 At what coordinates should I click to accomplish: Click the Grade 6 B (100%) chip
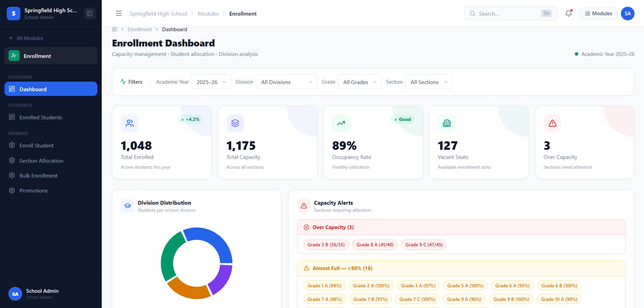[559, 286]
